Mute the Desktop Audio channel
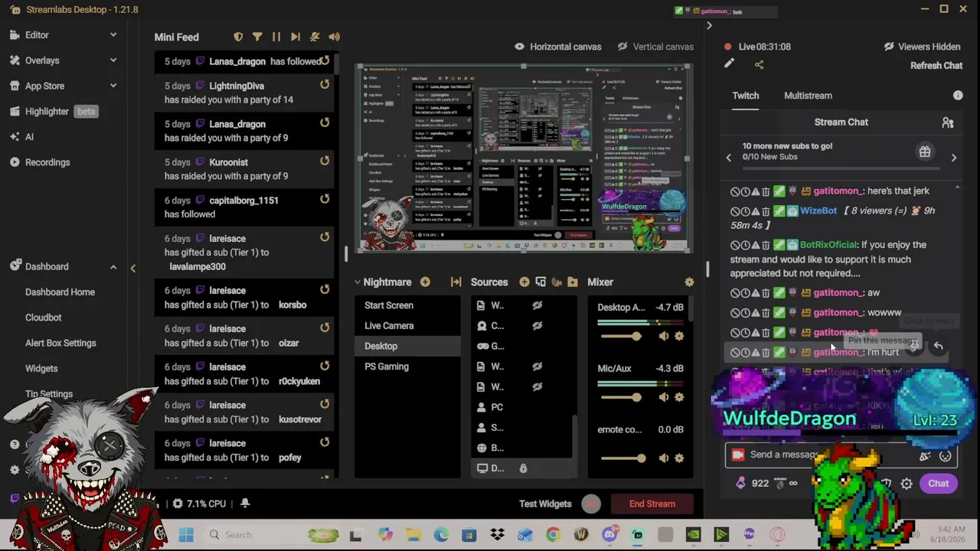 tap(664, 336)
